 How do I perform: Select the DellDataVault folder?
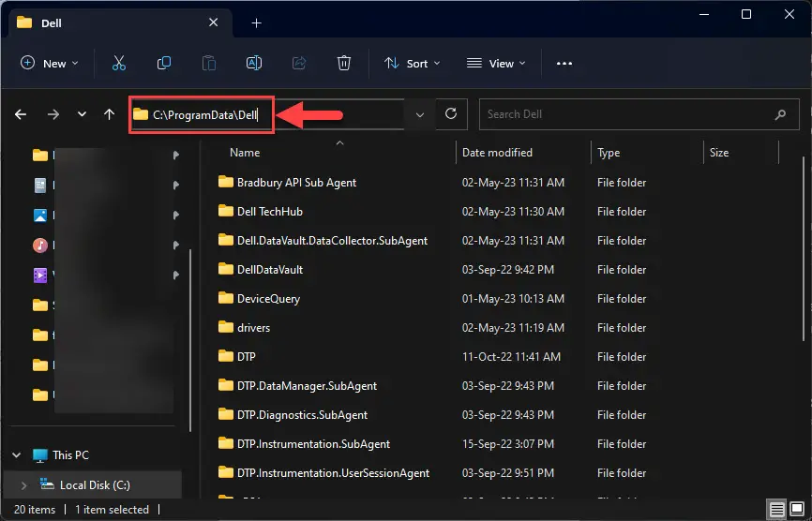point(270,270)
